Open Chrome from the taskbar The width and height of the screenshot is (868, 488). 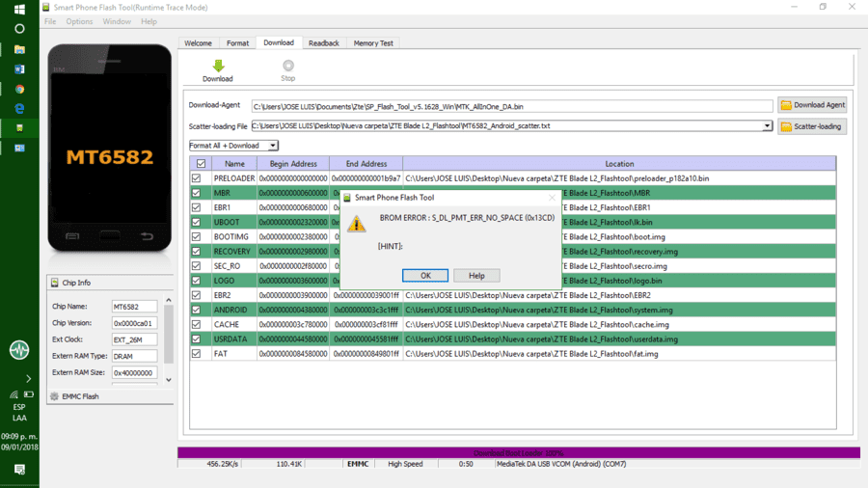pyautogui.click(x=19, y=89)
